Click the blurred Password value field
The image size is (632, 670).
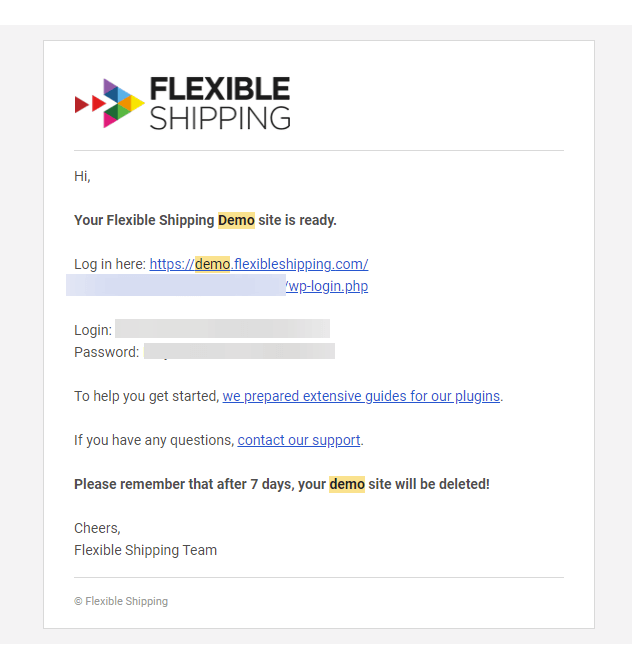tap(239, 351)
